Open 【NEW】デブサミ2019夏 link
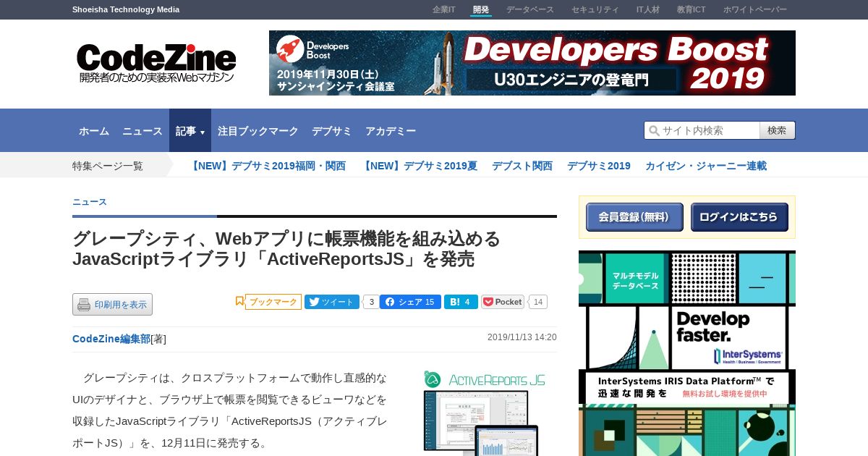 coord(419,166)
